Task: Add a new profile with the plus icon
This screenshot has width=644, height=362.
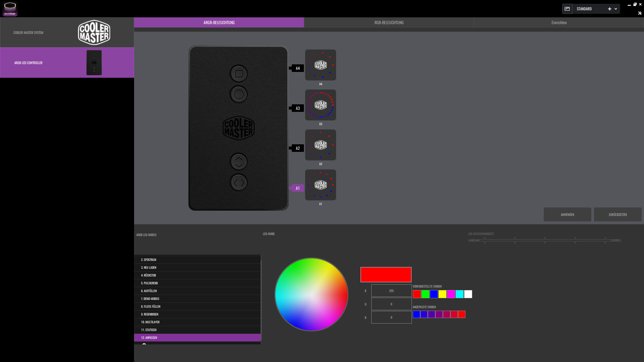Action: point(610,9)
